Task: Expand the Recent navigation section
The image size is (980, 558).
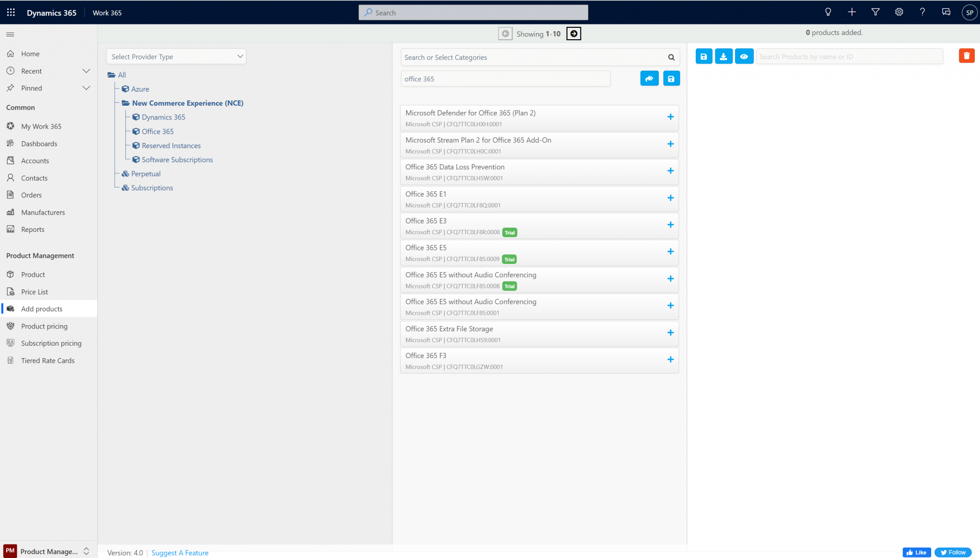Action: coord(86,71)
